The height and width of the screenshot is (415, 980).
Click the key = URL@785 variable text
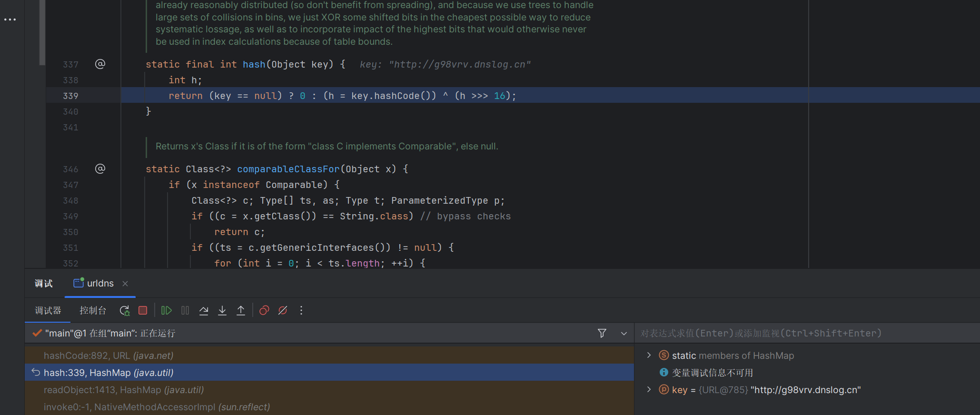[x=766, y=390]
